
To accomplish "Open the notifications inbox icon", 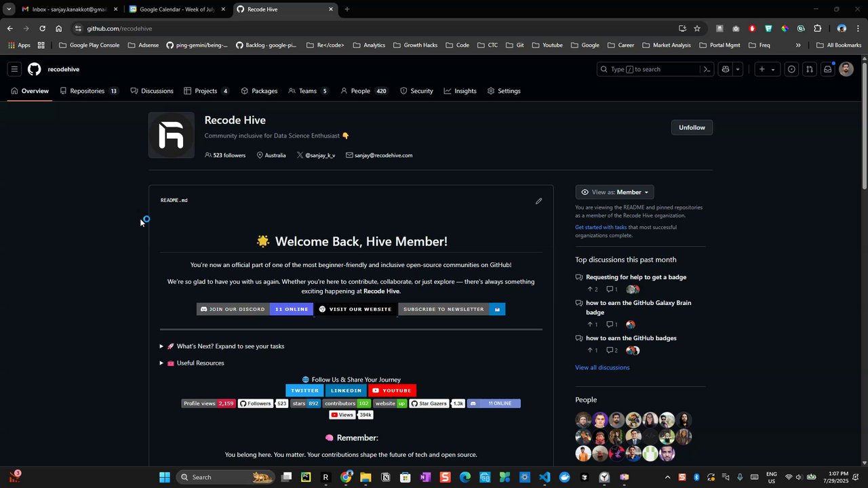I will click(828, 69).
